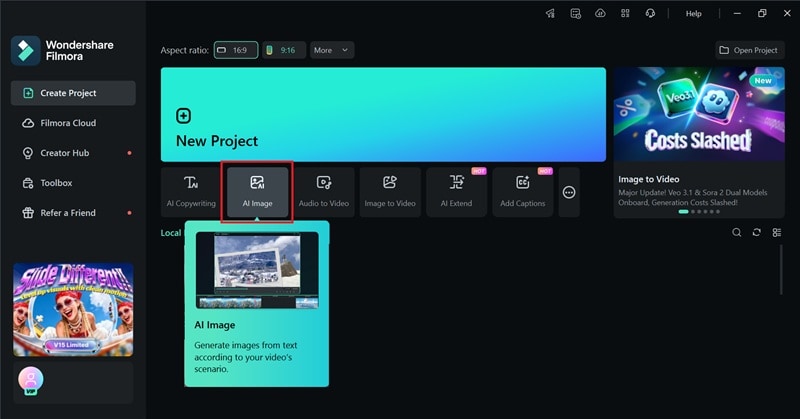Open the Image to Video tool
The width and height of the screenshot is (800, 419).
[390, 192]
